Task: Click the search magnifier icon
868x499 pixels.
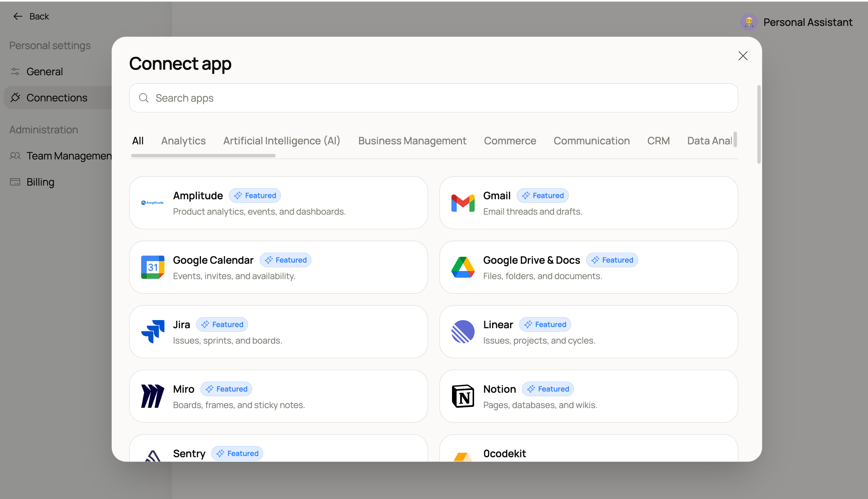Action: click(144, 98)
